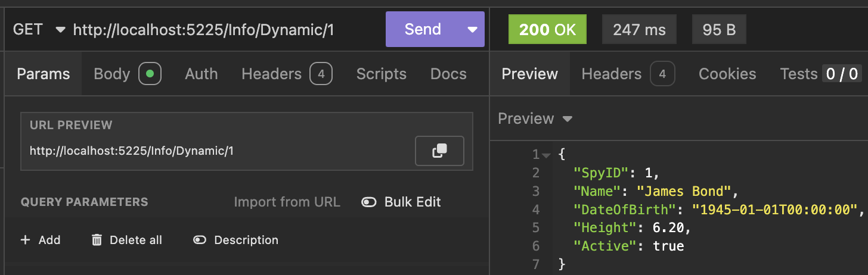
Task: Collapse the JSON root object fold arrow
Action: (547, 155)
